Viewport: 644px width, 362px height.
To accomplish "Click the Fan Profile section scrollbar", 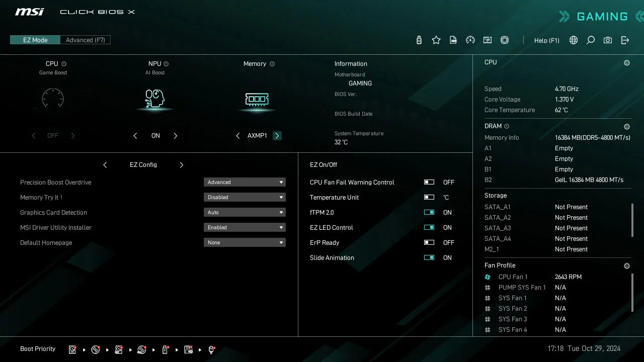I will [632, 293].
